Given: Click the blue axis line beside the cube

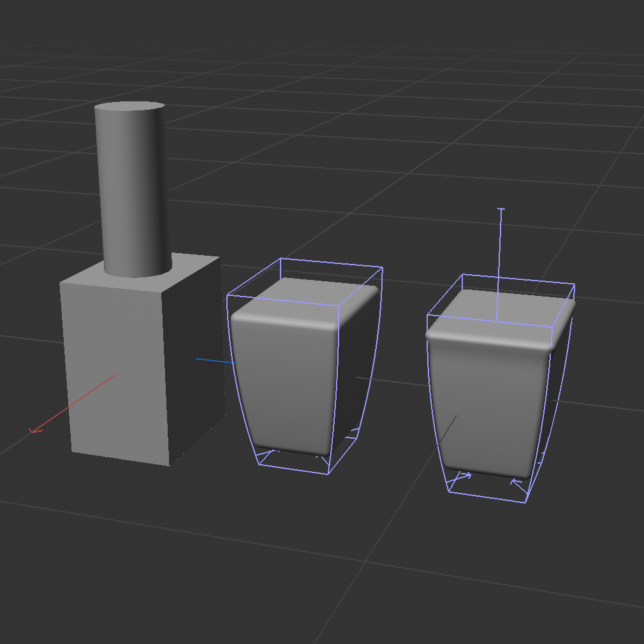Looking at the screenshot, I should pos(213,361).
